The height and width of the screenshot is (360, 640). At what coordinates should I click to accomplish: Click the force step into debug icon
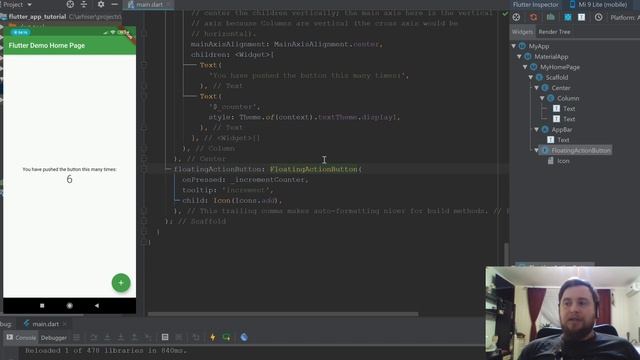coord(121,337)
